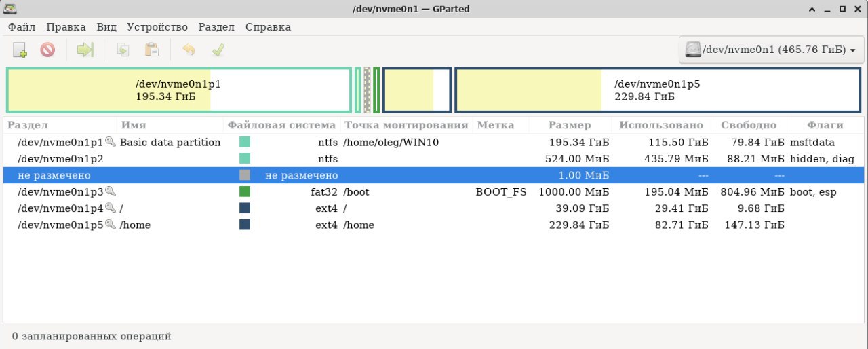Select the /dev/nvme0n1p1 block in disk map
This screenshot has width=868, height=349.
pyautogui.click(x=179, y=90)
